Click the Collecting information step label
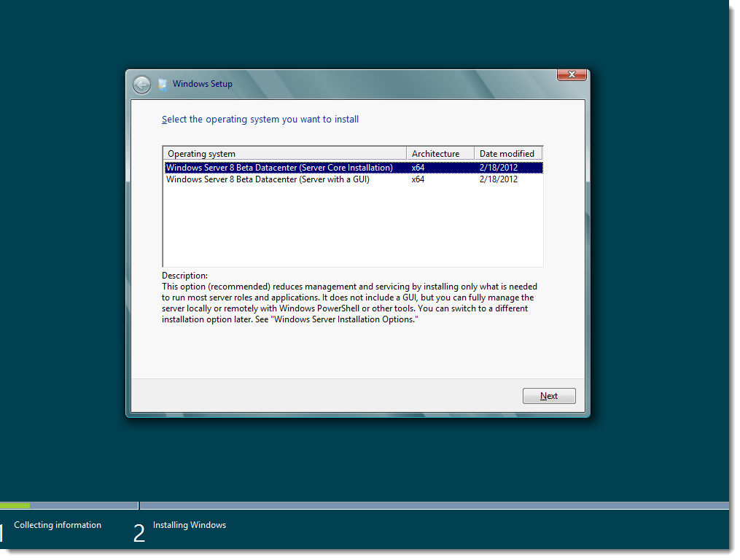Viewport: 740px width, 560px height. point(57,524)
